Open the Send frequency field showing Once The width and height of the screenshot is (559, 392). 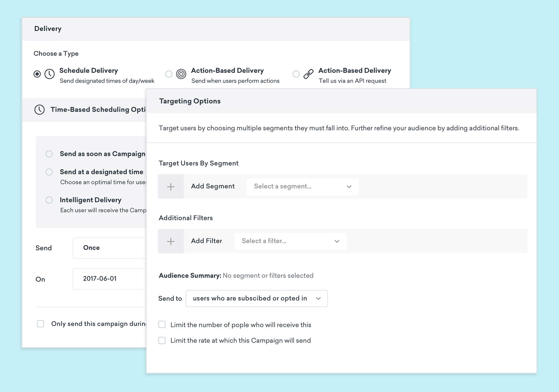click(110, 248)
